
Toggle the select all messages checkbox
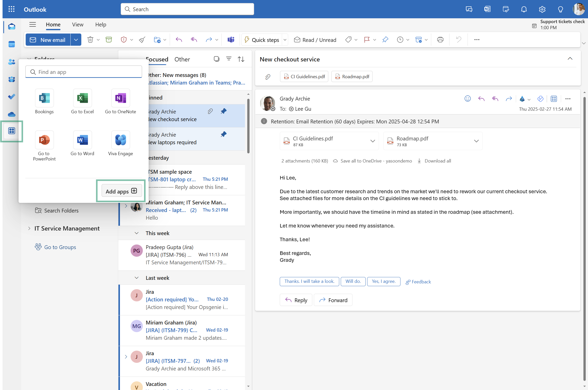coord(216,59)
